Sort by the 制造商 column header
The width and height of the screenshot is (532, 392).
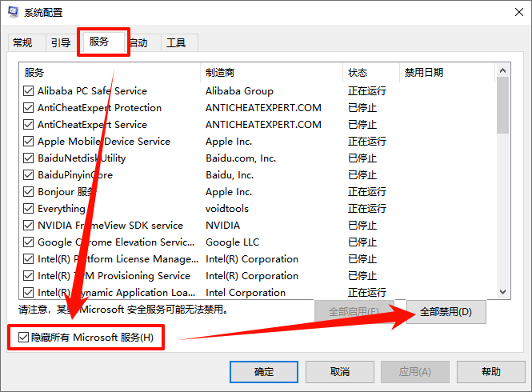(x=271, y=72)
